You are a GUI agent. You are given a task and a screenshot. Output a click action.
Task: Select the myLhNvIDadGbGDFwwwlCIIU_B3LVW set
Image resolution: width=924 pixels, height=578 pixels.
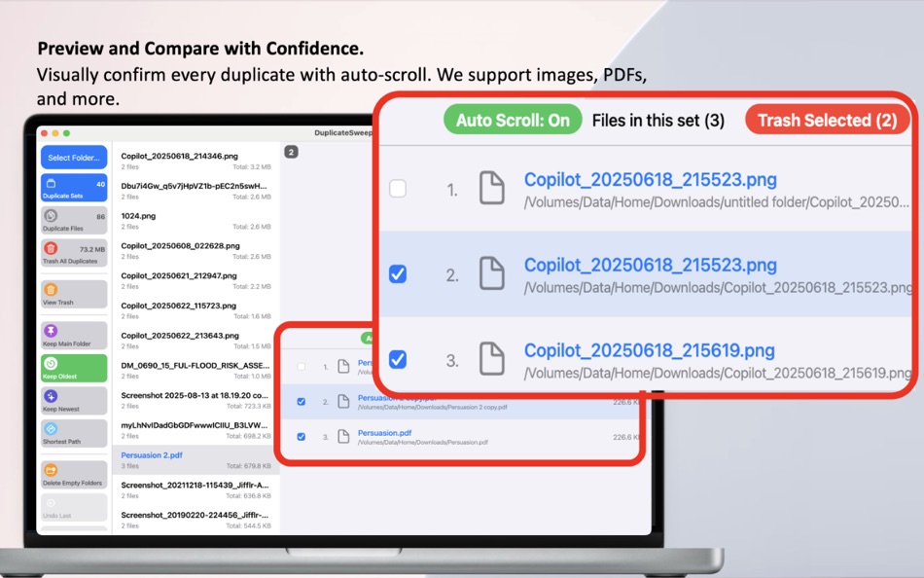[195, 430]
